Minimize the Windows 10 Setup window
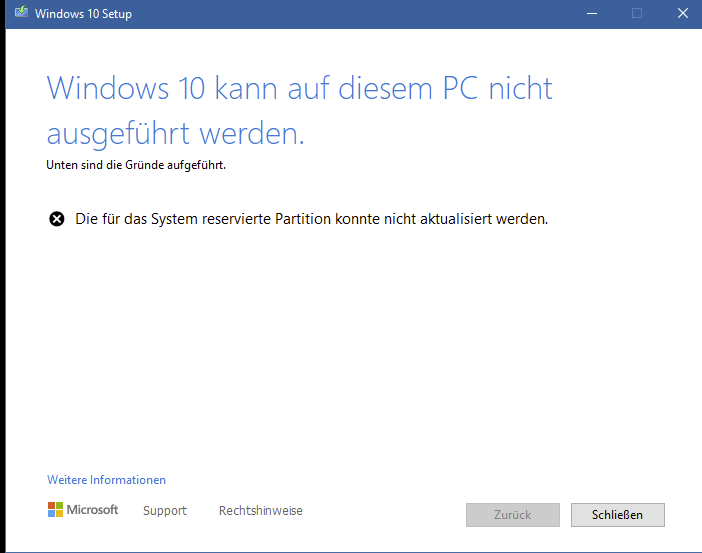The height and width of the screenshot is (553, 702). click(592, 13)
